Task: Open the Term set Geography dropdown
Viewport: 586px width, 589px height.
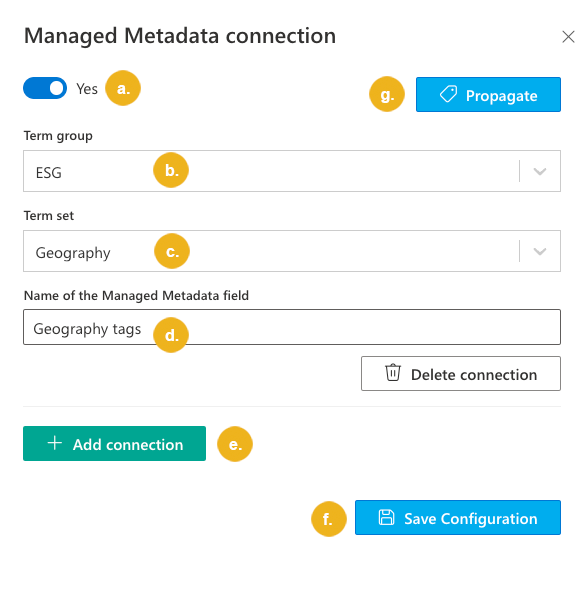Action: coord(292,251)
